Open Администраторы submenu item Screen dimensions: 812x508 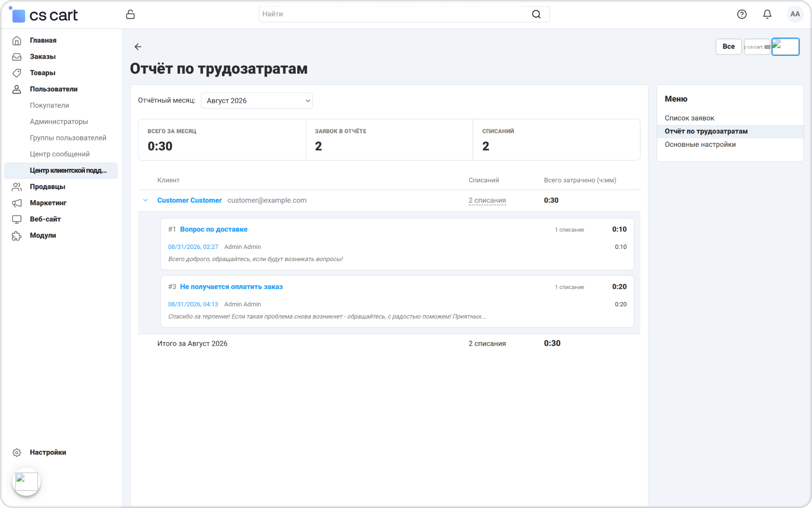[x=59, y=121]
